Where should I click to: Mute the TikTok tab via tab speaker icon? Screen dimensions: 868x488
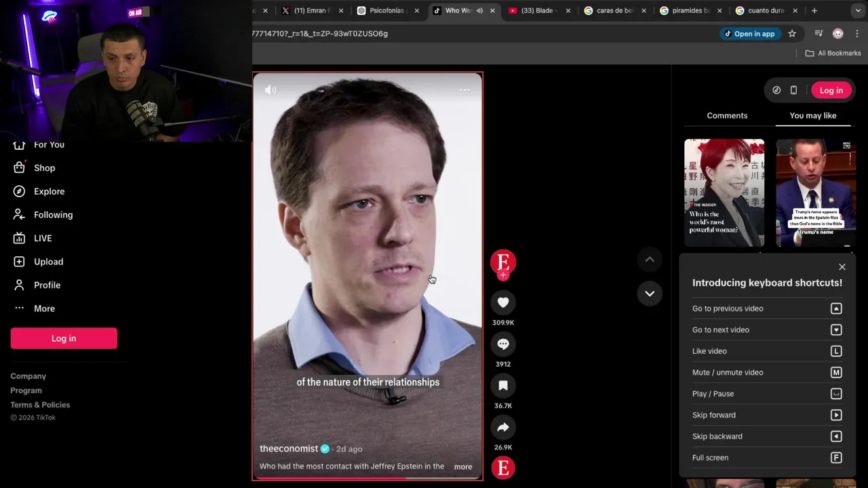click(x=479, y=10)
